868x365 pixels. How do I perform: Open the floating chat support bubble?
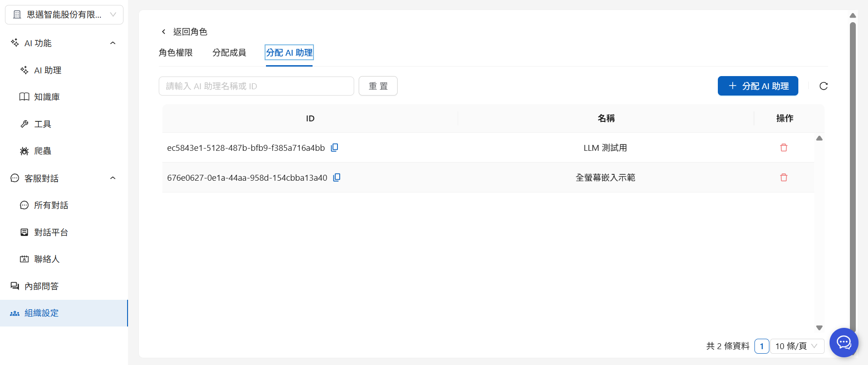click(x=844, y=342)
